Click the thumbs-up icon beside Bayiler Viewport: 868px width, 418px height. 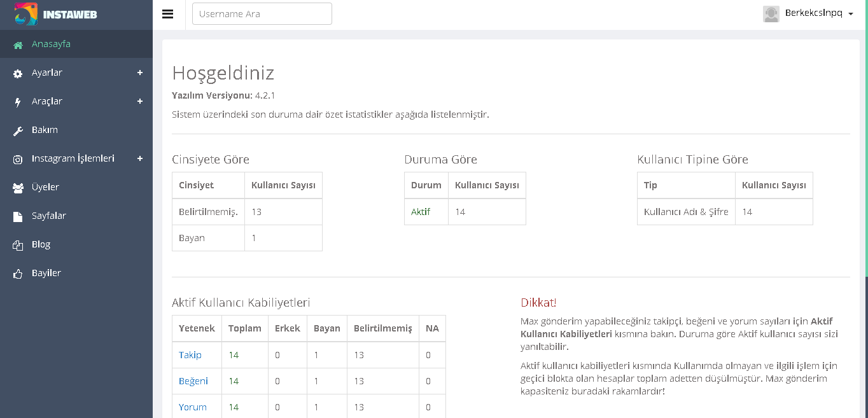point(18,274)
